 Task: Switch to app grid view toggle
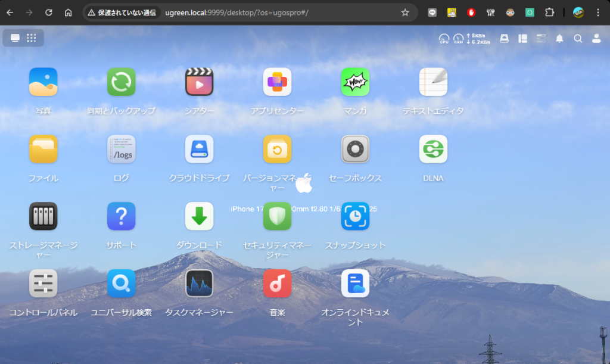coord(31,38)
